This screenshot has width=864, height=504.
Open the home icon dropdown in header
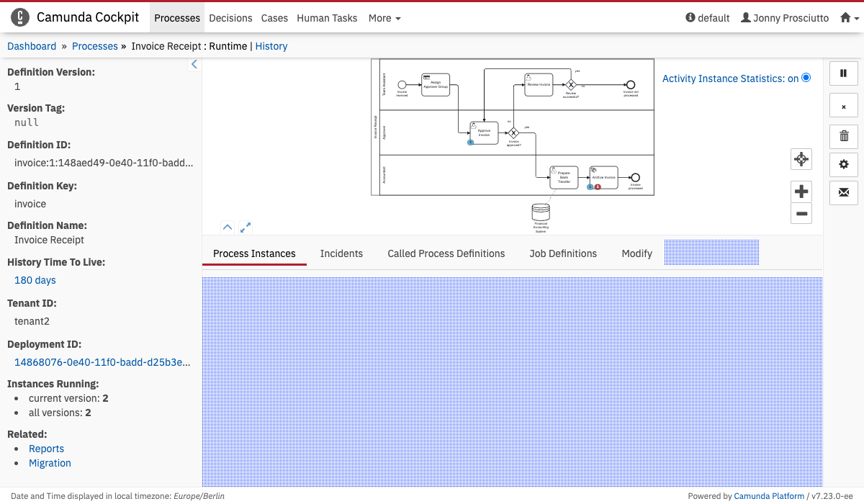click(849, 18)
